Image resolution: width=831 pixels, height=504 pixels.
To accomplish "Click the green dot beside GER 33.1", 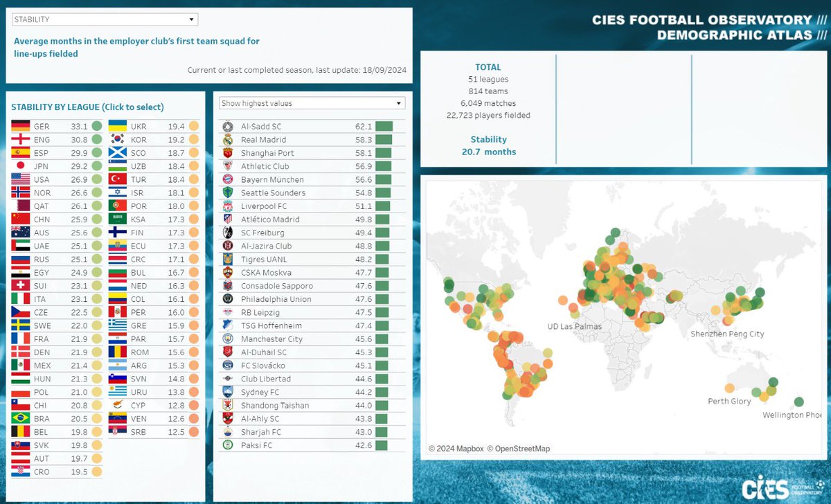I will coord(97,127).
